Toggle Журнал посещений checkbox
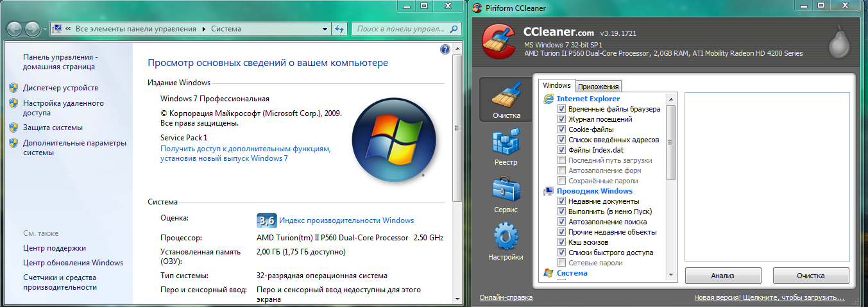The image size is (868, 307). (562, 119)
